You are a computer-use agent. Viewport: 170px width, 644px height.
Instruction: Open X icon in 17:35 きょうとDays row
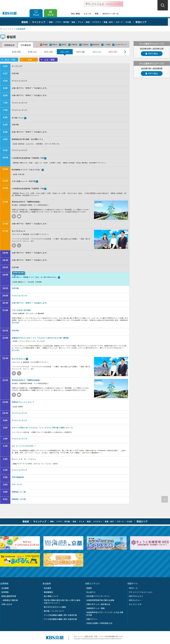19,245
